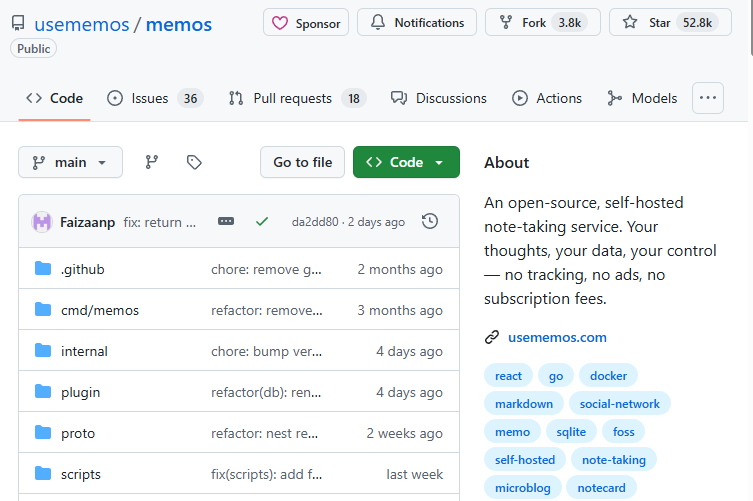Open the Models tab
Screen dimensions: 753x501
(x=642, y=98)
